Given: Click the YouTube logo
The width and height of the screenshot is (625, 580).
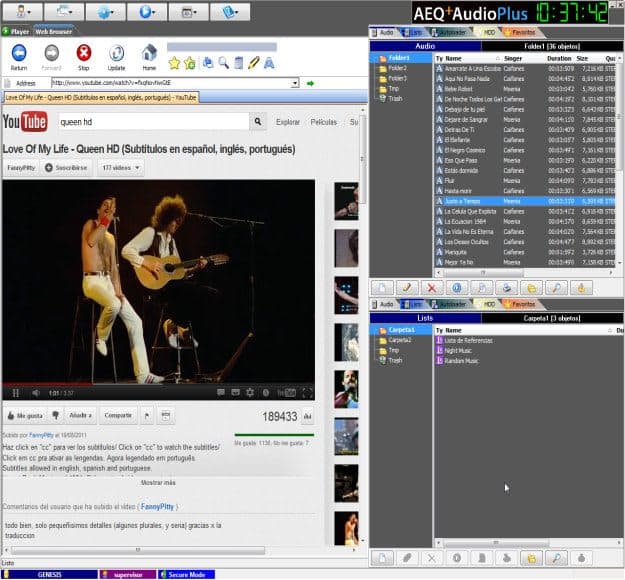Looking at the screenshot, I should tap(25, 122).
